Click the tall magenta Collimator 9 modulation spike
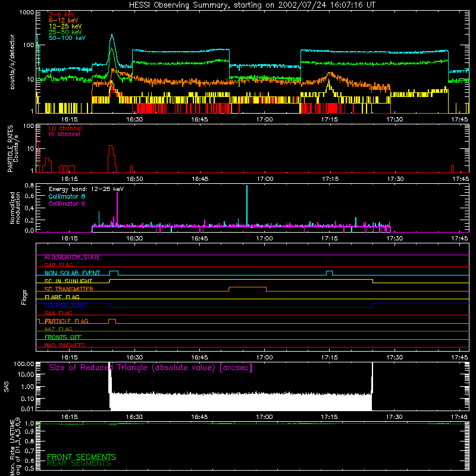The height and width of the screenshot is (476, 476). click(117, 209)
